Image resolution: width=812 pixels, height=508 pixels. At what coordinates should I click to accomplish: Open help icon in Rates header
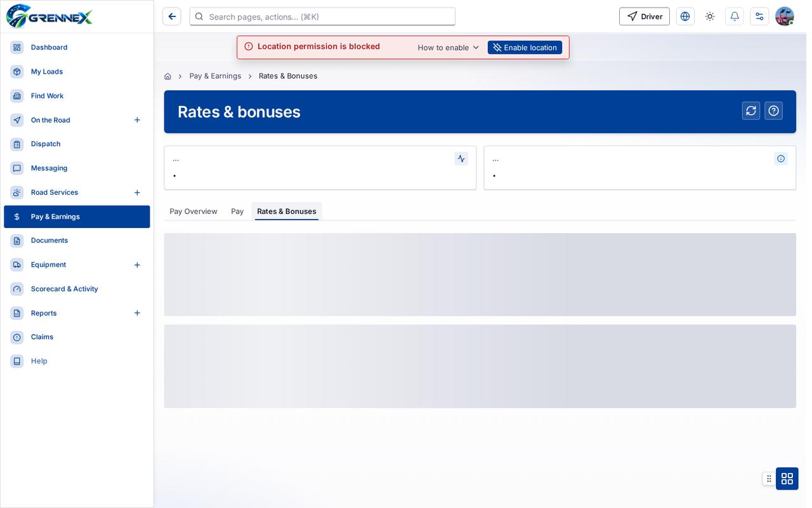[x=773, y=110]
